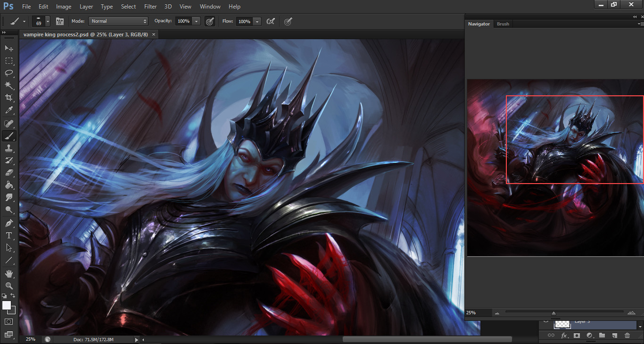The height and width of the screenshot is (344, 644).
Task: Select the Eraser tool
Action: pyautogui.click(x=9, y=173)
